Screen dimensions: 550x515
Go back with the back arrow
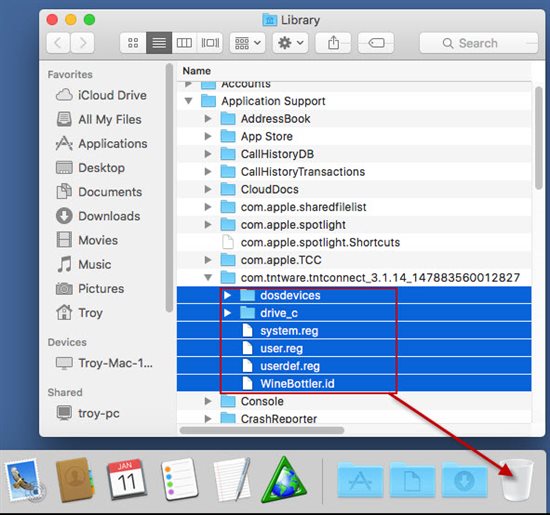coord(58,43)
